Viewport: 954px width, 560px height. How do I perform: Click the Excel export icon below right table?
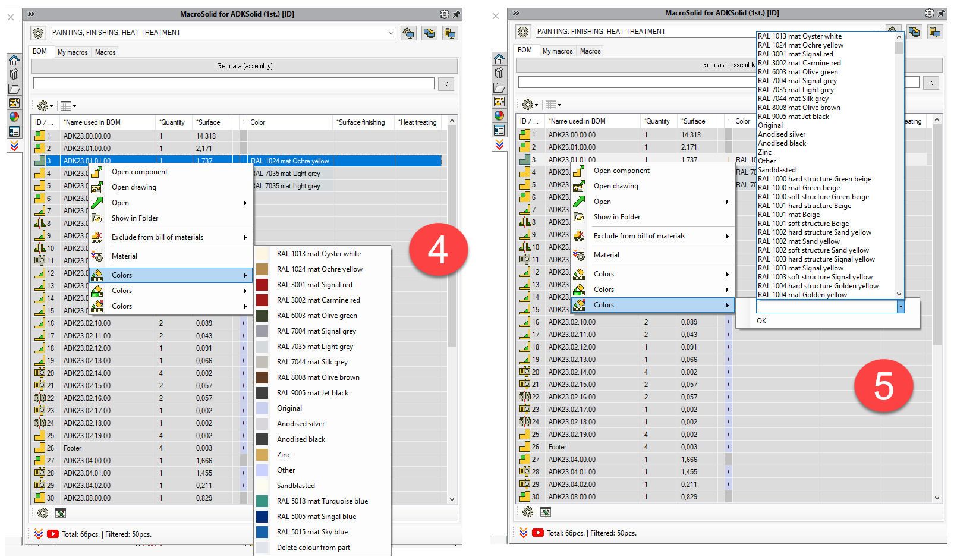click(x=546, y=512)
